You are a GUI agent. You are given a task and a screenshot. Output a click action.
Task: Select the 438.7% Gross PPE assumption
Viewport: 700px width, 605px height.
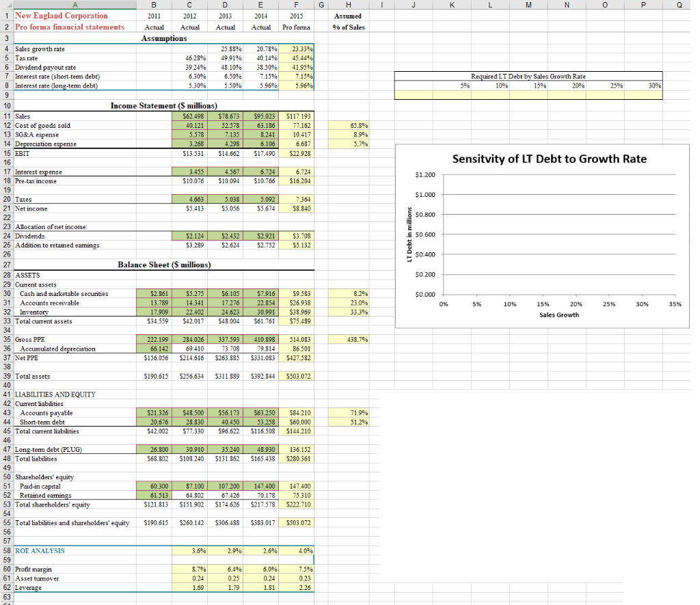point(348,340)
